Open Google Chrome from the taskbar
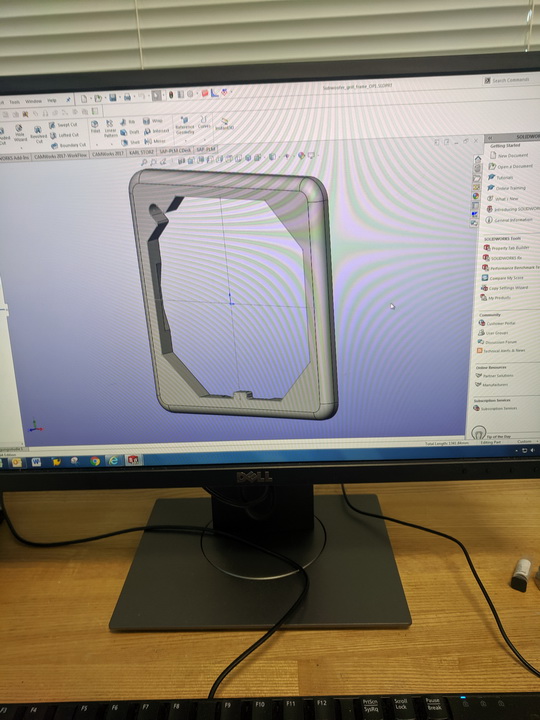This screenshot has width=540, height=720. tap(95, 461)
